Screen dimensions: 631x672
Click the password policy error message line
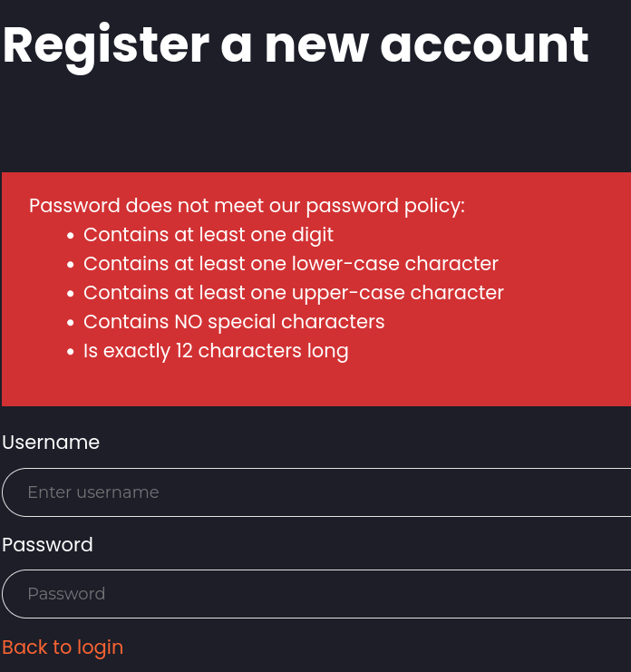(x=247, y=206)
